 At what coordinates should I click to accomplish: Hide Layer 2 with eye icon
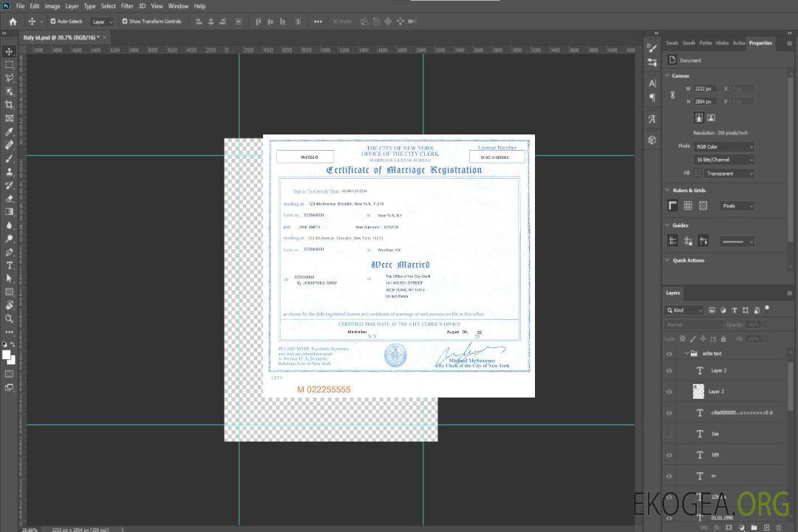(x=669, y=371)
